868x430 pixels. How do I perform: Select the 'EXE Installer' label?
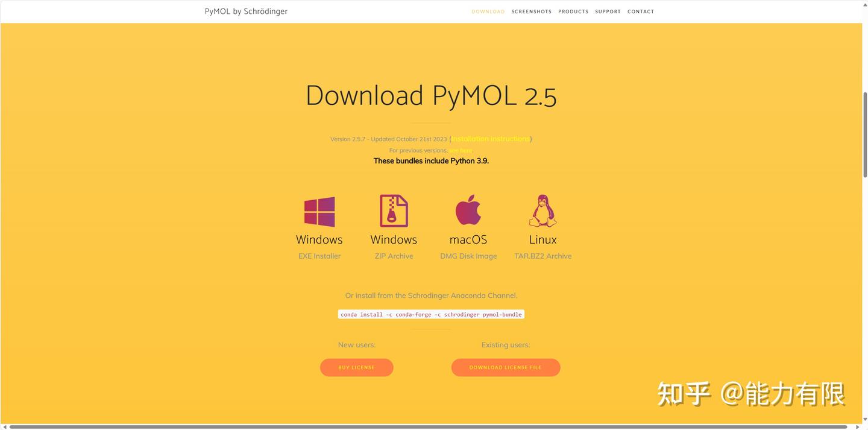click(x=319, y=256)
